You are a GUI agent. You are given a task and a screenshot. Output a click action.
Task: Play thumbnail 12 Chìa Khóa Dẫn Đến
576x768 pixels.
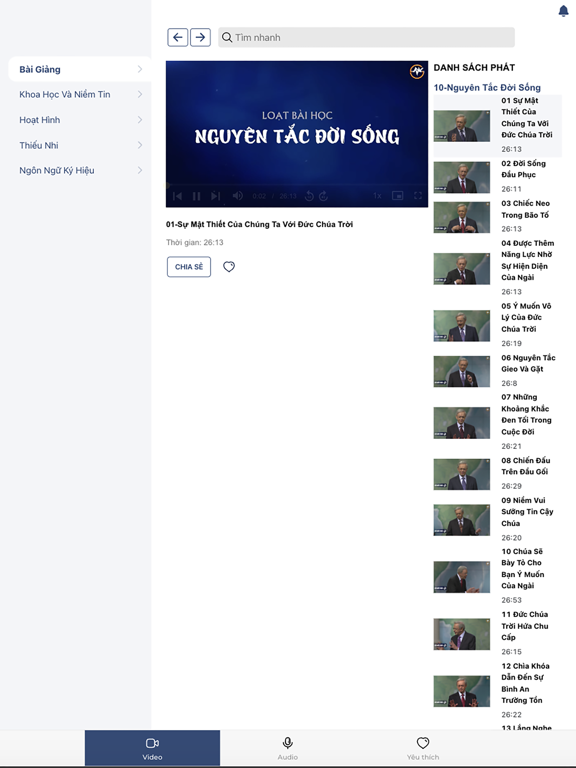[461, 692]
